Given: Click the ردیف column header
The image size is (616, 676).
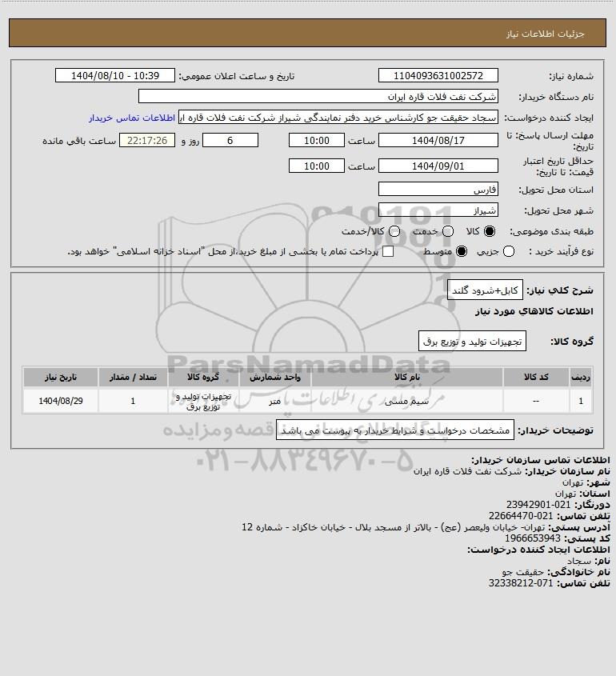Looking at the screenshot, I should (x=581, y=378).
